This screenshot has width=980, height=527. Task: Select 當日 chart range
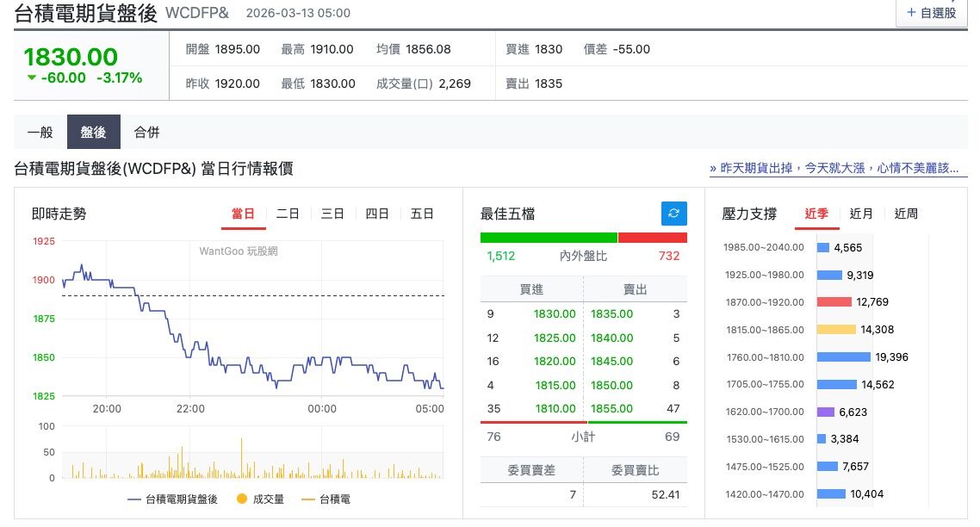(x=243, y=214)
